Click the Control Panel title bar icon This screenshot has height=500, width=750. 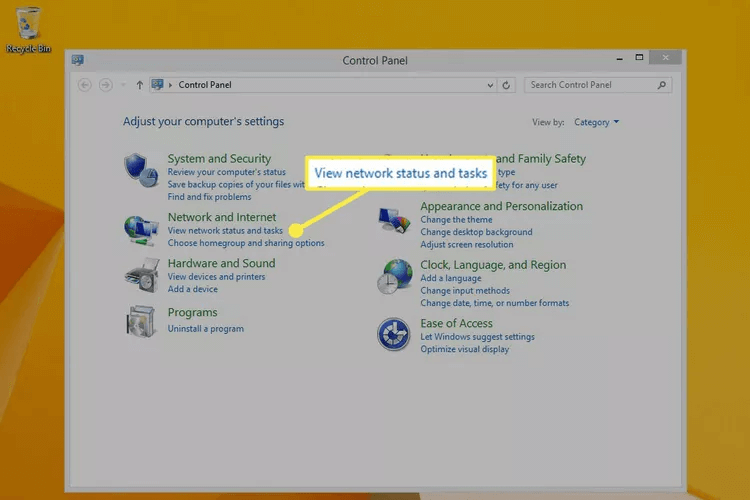pos(77,60)
